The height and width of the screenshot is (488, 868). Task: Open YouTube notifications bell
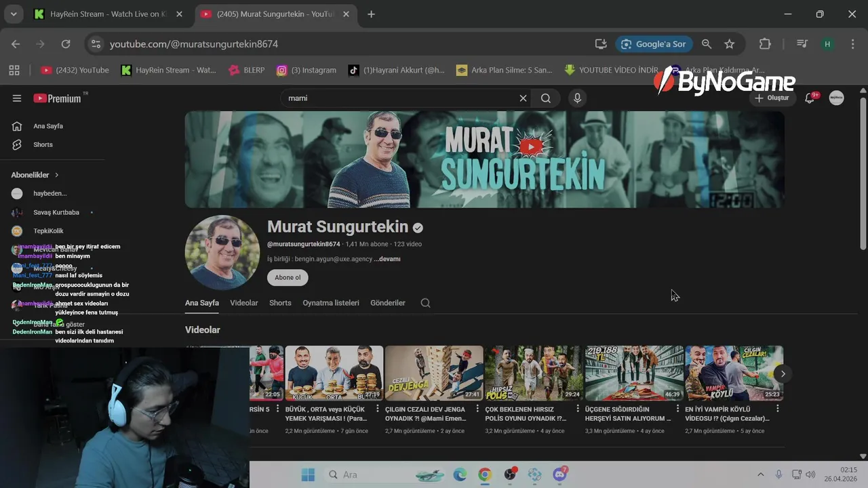point(810,98)
